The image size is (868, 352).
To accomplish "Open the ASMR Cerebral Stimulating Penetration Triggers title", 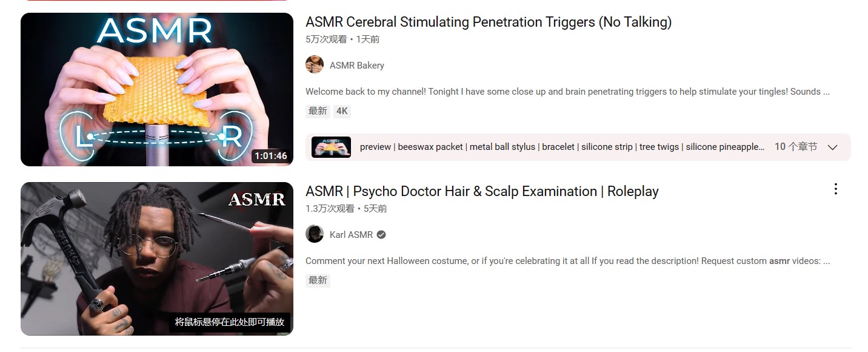I will point(489,22).
